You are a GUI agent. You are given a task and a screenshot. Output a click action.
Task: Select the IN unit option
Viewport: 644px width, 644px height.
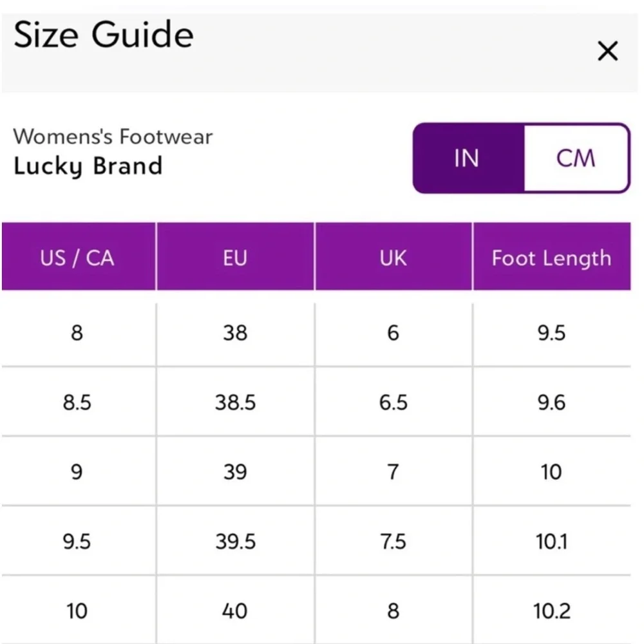pos(469,158)
